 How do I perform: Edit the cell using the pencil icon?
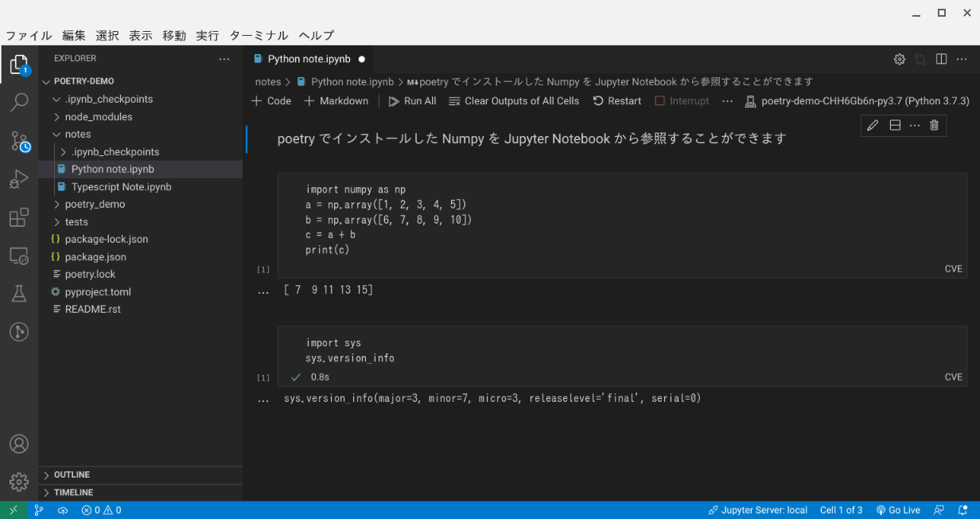coord(872,125)
